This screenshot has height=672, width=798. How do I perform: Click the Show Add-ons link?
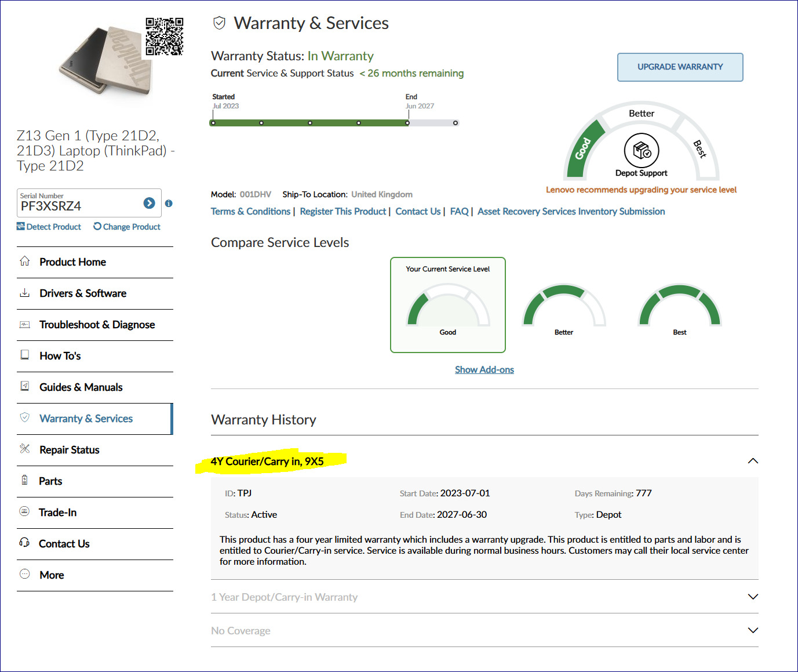tap(484, 370)
